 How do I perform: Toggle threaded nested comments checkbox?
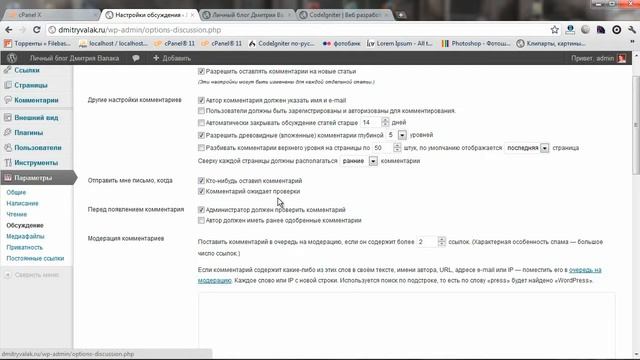pyautogui.click(x=201, y=135)
